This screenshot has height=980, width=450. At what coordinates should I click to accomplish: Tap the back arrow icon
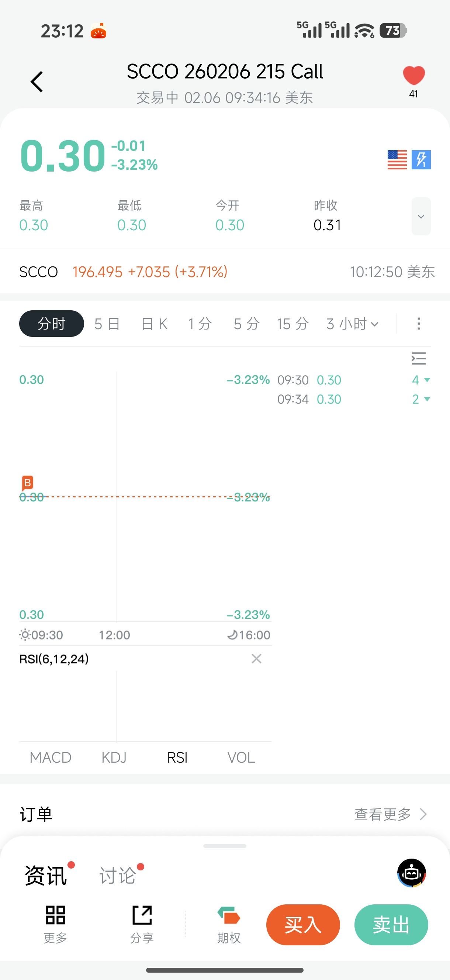pos(37,82)
